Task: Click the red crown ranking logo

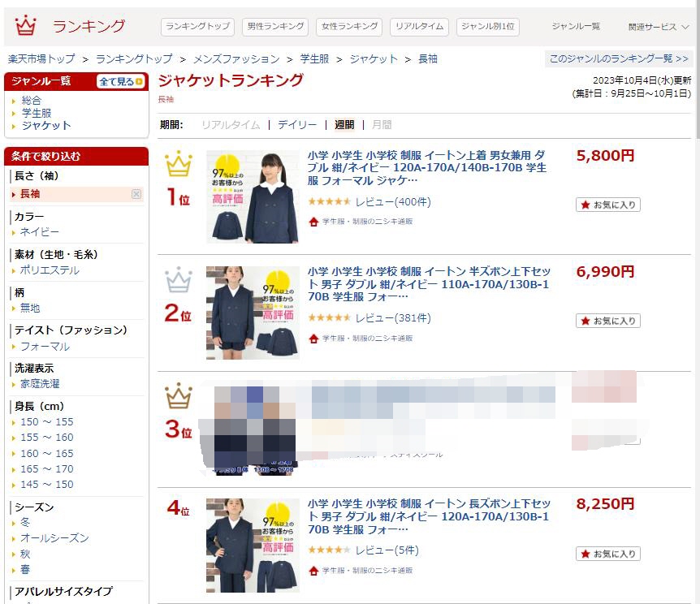Action: (x=25, y=25)
